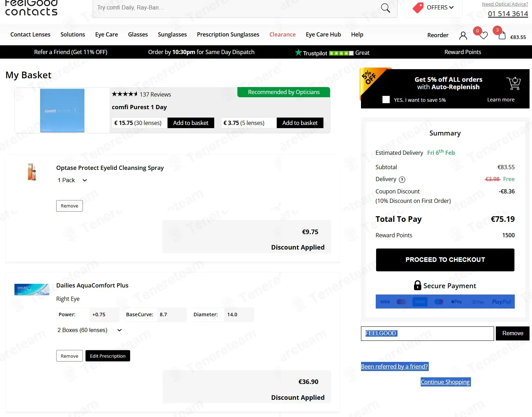This screenshot has width=532, height=417.
Task: Click the comfi Purest product thumbnail
Action: point(62,111)
